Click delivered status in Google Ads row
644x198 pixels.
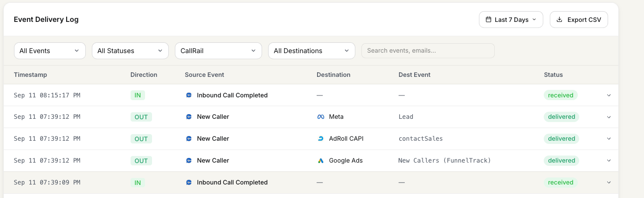[561, 161]
